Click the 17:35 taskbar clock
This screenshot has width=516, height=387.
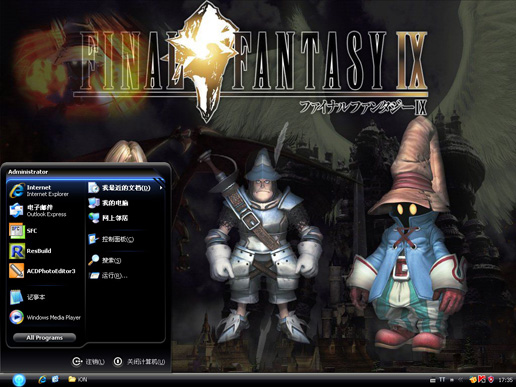coord(506,380)
